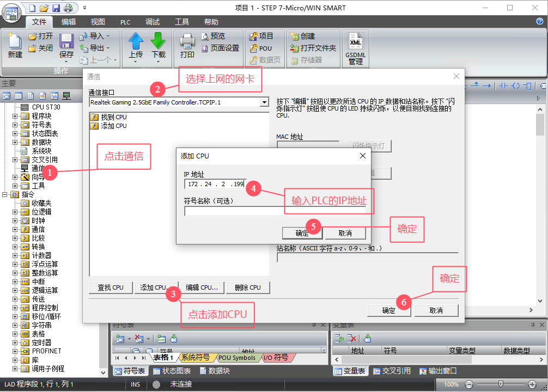Click Cancel (取消) in Communication dialog

click(436, 310)
